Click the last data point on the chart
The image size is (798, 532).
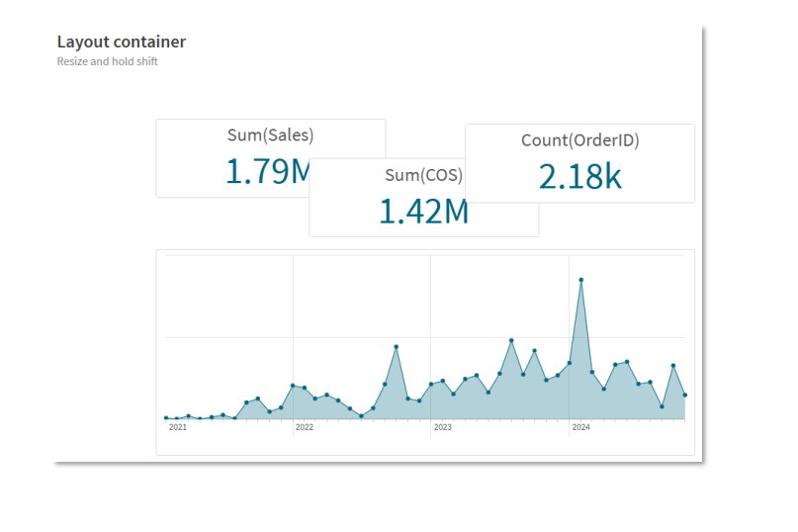tap(684, 395)
